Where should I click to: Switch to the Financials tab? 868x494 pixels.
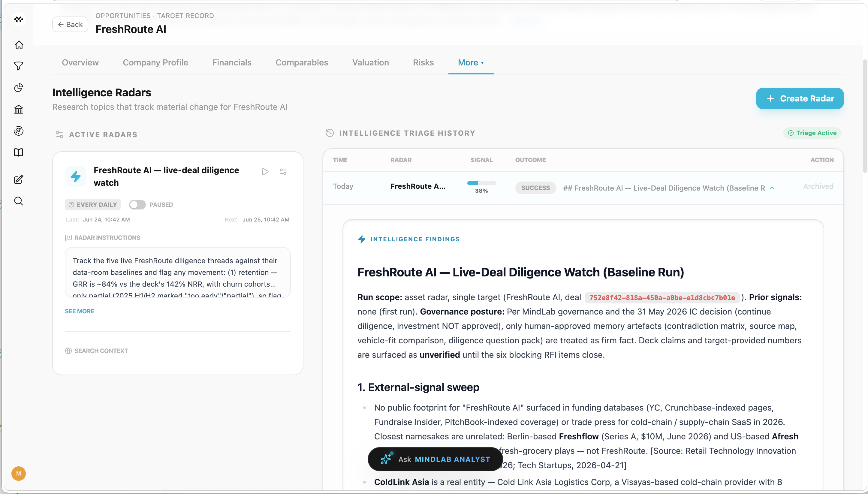[x=232, y=63]
